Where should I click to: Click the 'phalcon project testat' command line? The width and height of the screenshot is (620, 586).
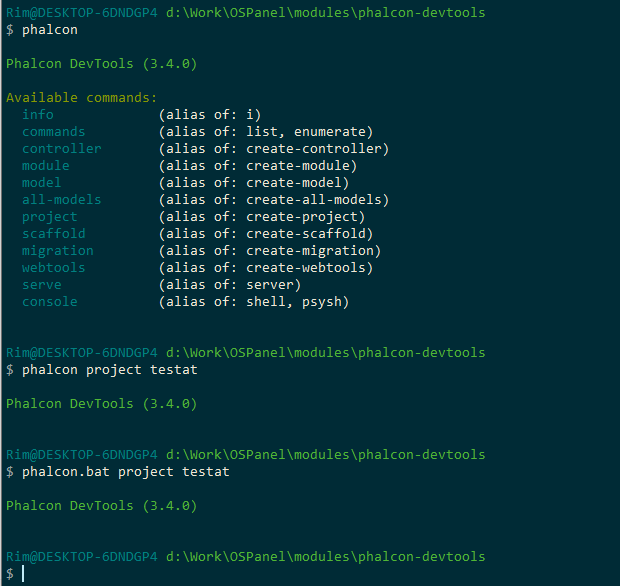click(110, 370)
